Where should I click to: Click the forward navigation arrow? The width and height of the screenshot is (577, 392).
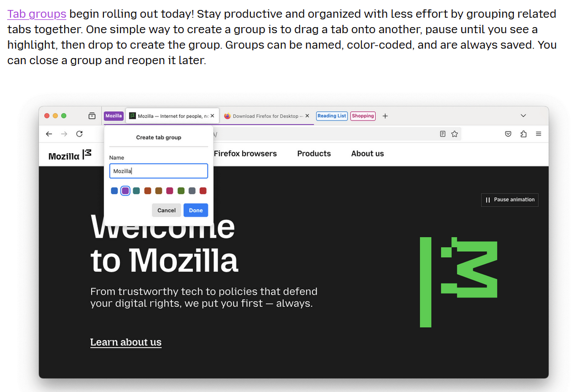pos(64,134)
